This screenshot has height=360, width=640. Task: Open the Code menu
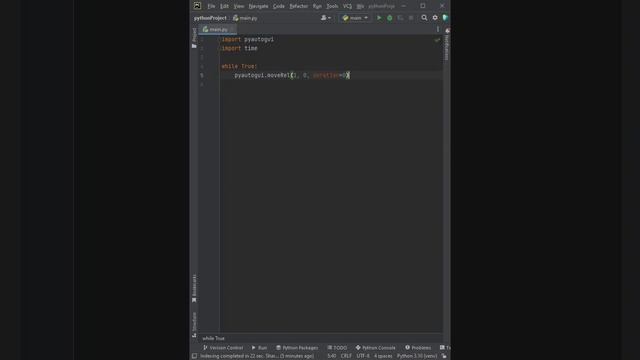[x=278, y=6]
